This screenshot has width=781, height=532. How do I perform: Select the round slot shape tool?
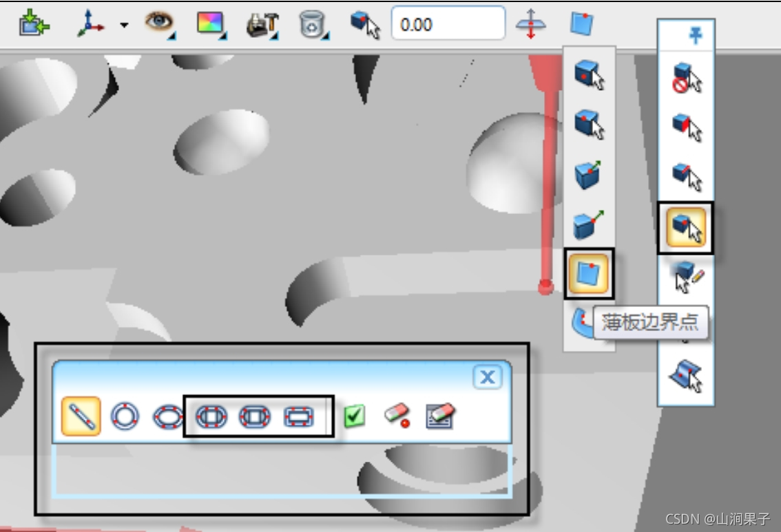pos(211,416)
